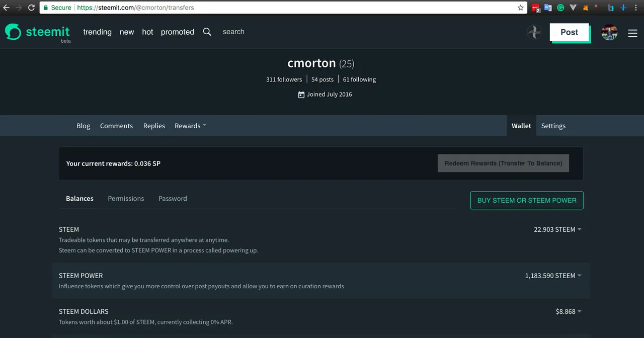This screenshot has height=338, width=644.
Task: Click the STEEM POWER section title
Action: pyautogui.click(x=80, y=276)
